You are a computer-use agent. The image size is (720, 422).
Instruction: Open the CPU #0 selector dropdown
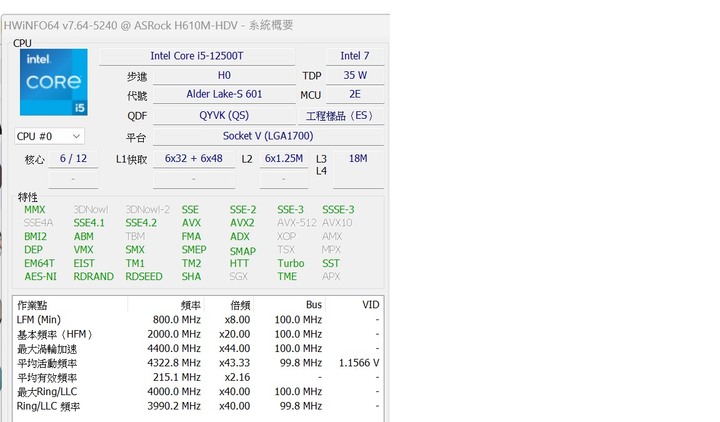point(49,136)
